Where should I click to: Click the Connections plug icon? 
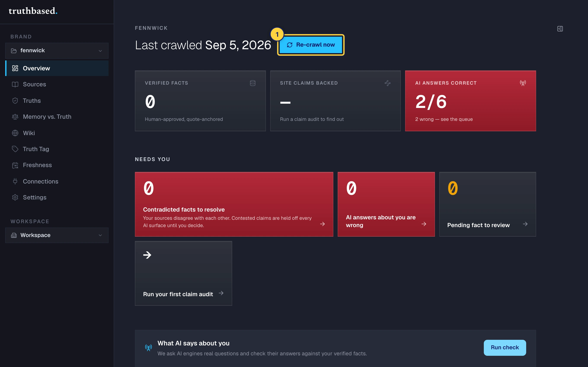coord(15,181)
